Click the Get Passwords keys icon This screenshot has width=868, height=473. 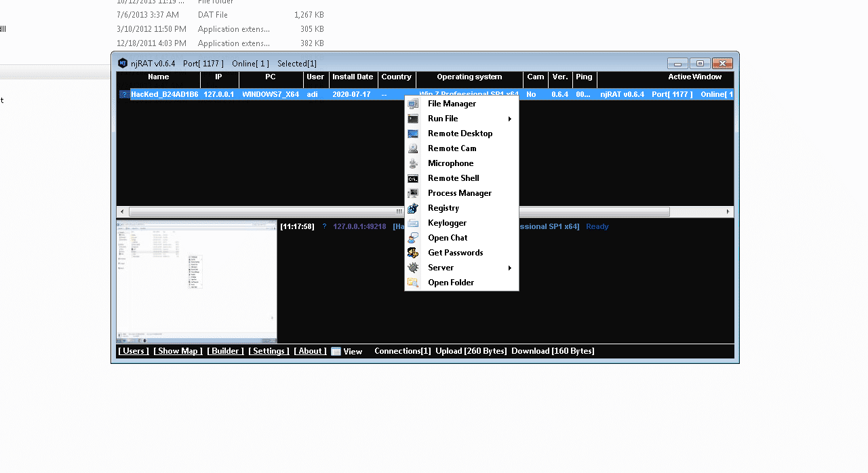point(413,252)
